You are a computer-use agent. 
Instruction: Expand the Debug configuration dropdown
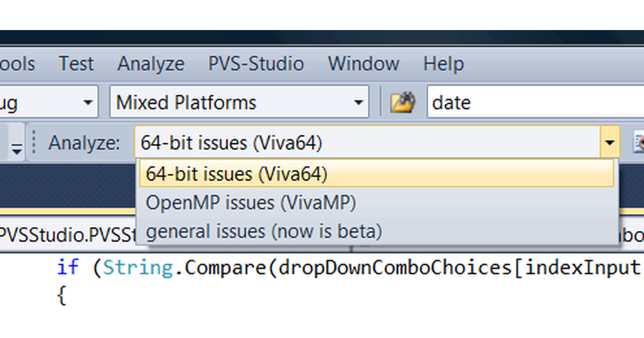[87, 102]
